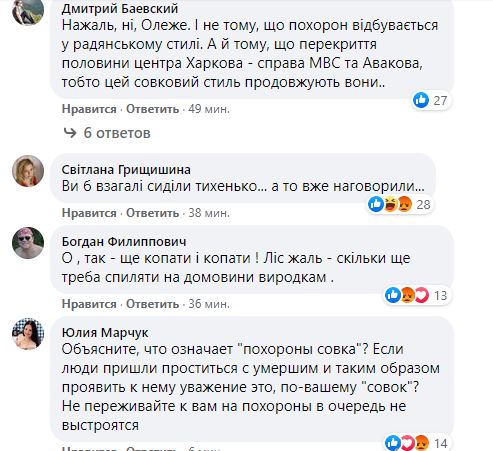
Task: Open Світлана Грищишина's avatar
Action: click(28, 171)
